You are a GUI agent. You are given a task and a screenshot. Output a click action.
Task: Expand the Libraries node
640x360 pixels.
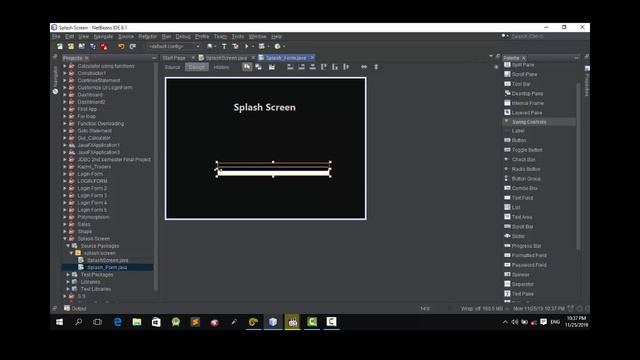point(68,282)
